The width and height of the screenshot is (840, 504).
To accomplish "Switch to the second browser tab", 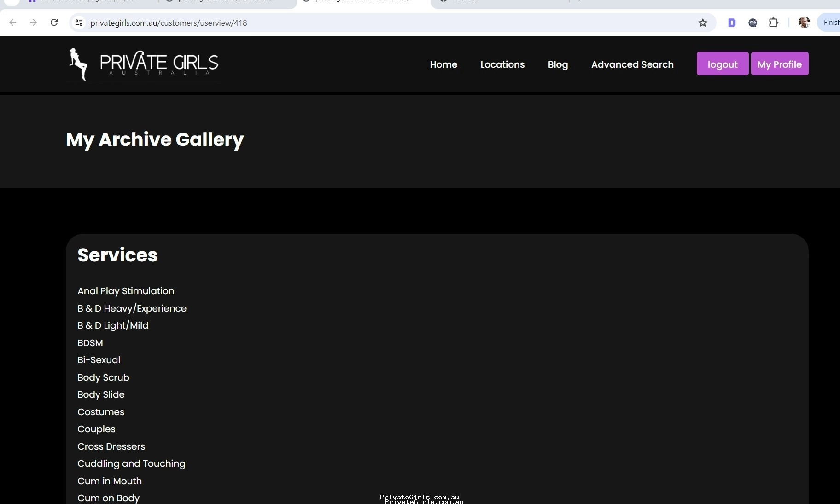I will click(x=226, y=2).
